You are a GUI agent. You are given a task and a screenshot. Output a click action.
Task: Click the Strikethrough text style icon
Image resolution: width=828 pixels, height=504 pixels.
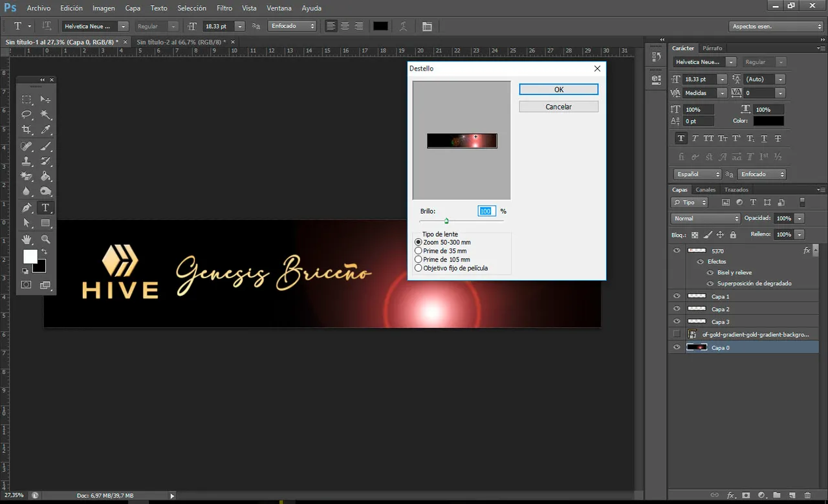click(778, 138)
